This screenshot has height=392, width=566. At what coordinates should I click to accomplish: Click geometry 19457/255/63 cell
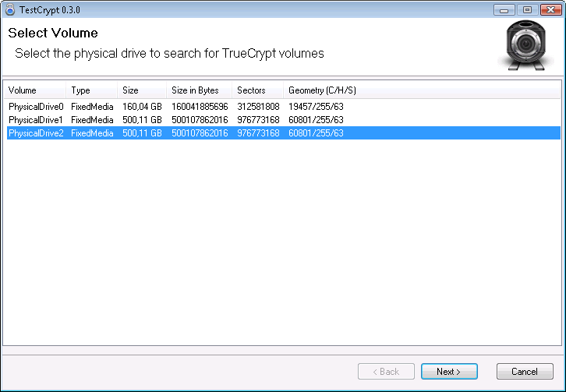[x=316, y=107]
